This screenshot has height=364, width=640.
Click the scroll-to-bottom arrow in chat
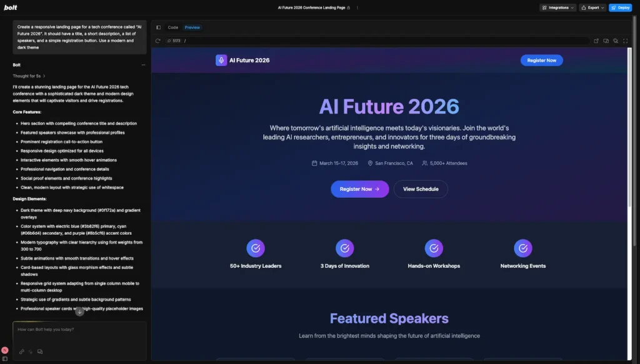click(x=79, y=312)
